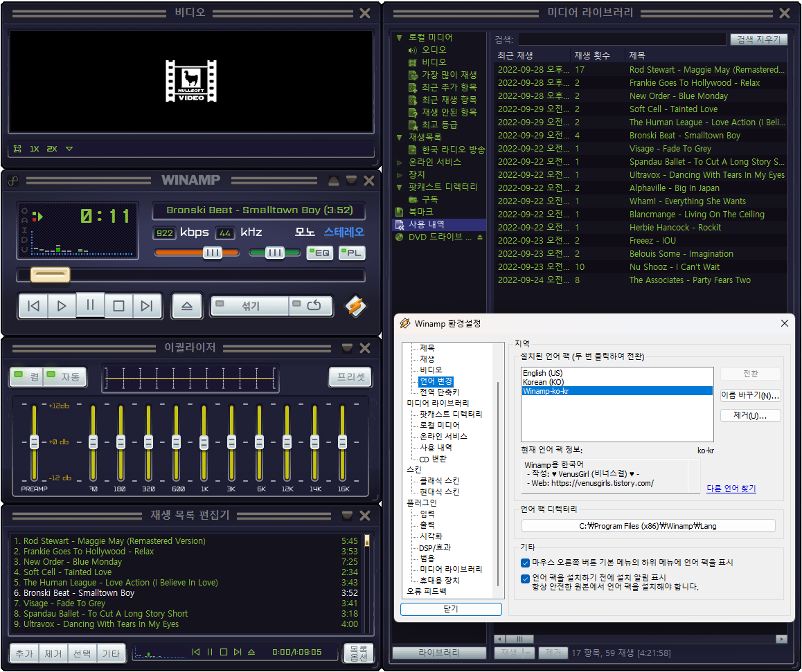Screen dimensions: 802x672
Task: Open the video window options dropdown arrow
Action: 69,148
